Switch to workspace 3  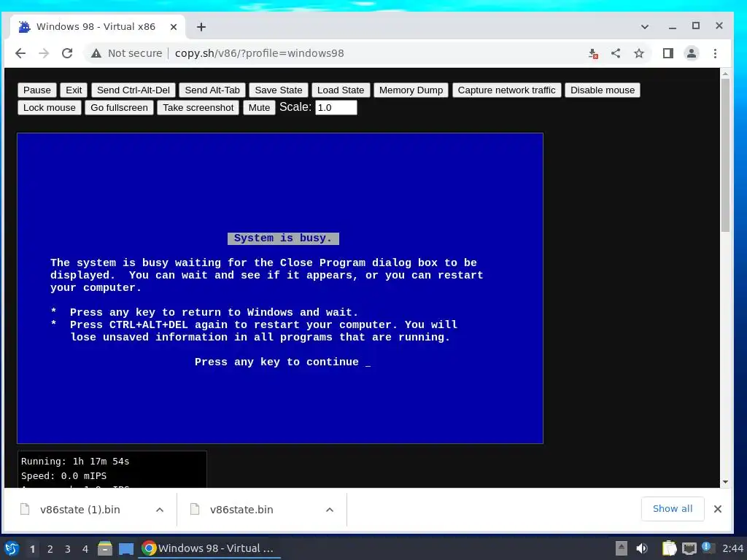68,549
